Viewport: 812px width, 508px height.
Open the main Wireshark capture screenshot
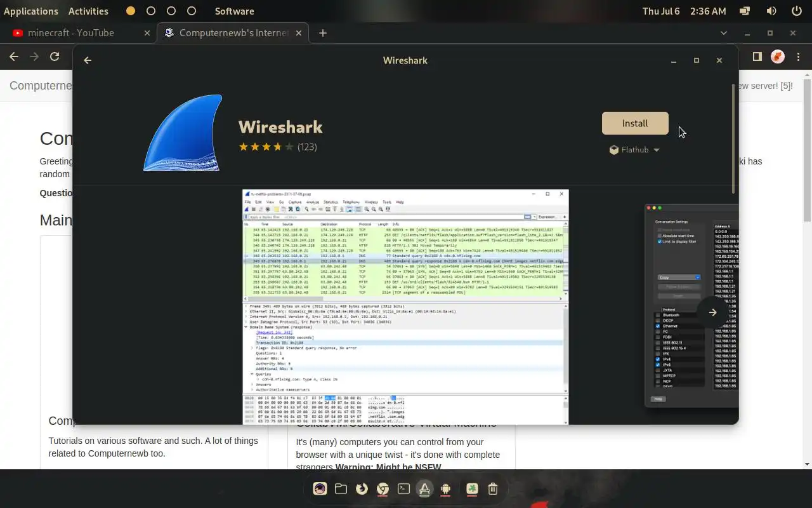(405, 307)
